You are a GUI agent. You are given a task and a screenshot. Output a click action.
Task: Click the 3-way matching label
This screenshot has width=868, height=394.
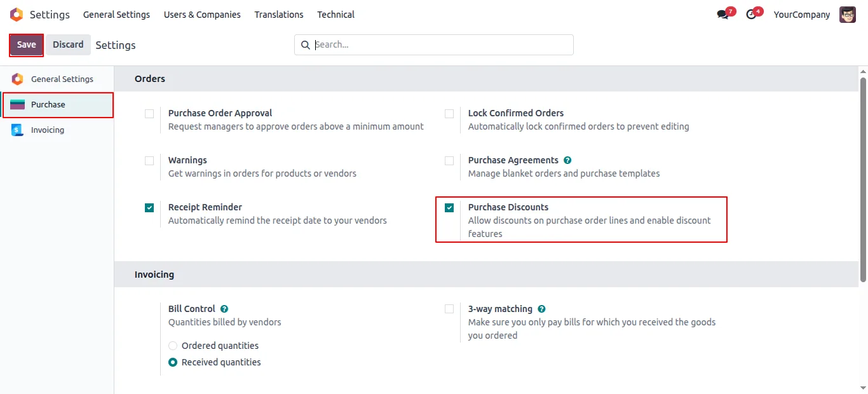[x=500, y=309]
